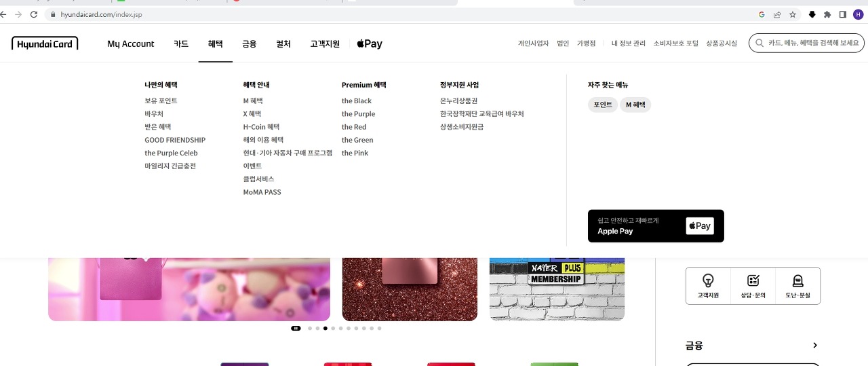The width and height of the screenshot is (868, 366).
Task: Select the Black premium card
Action: pos(357,100)
